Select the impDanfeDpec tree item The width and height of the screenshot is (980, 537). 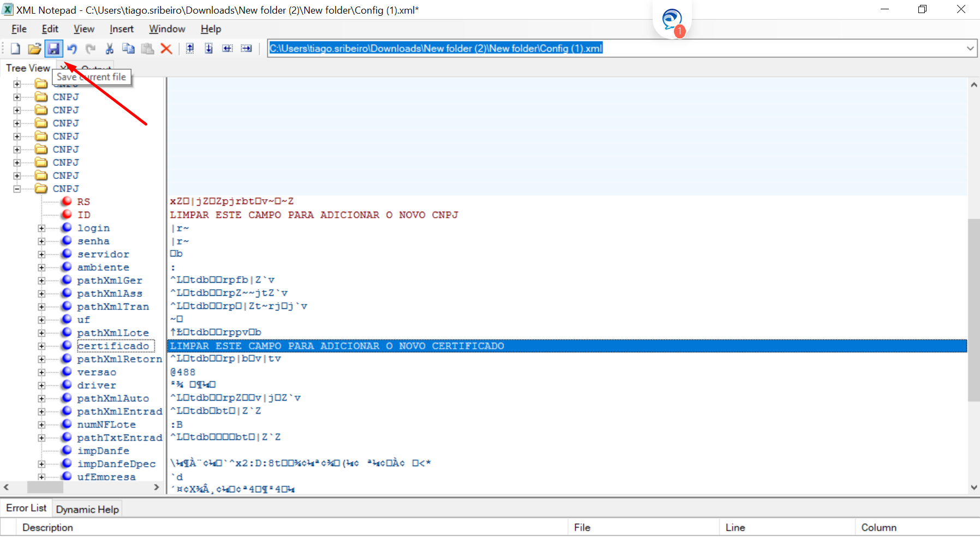[116, 464]
